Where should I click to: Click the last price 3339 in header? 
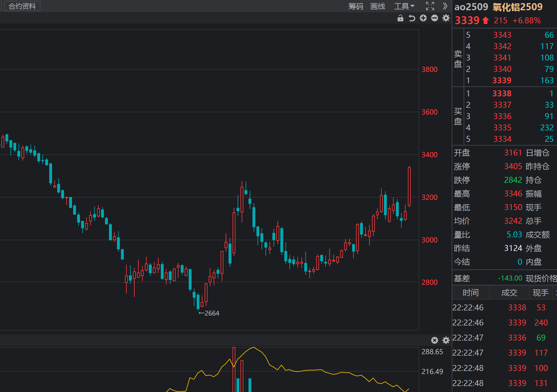[467, 20]
